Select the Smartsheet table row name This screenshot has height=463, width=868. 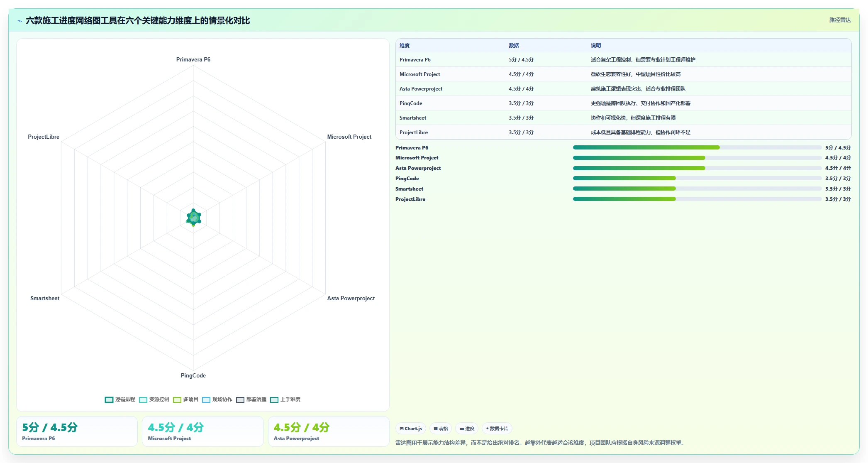click(x=413, y=118)
